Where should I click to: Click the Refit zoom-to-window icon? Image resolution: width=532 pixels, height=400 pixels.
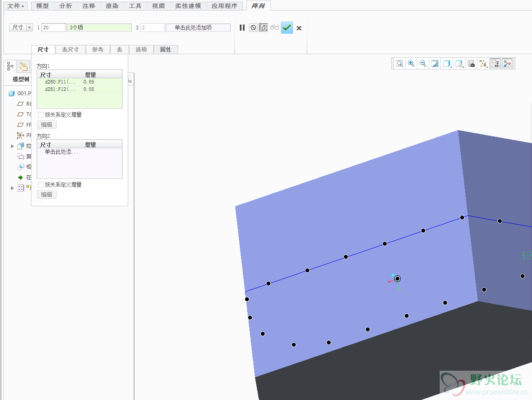[x=399, y=63]
